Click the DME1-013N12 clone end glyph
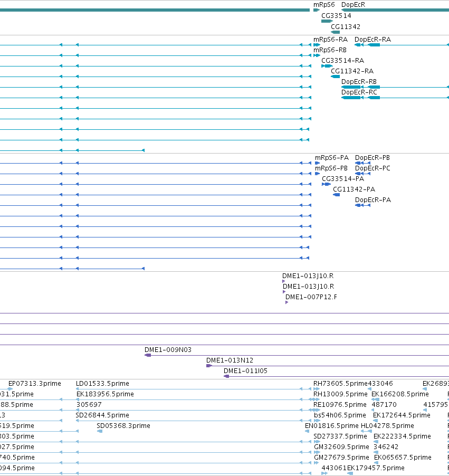 tap(209, 366)
